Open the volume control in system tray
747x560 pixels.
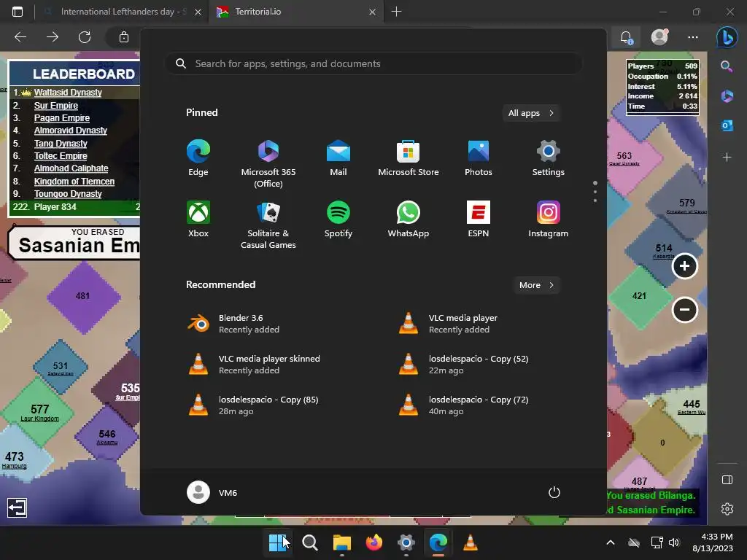click(674, 542)
